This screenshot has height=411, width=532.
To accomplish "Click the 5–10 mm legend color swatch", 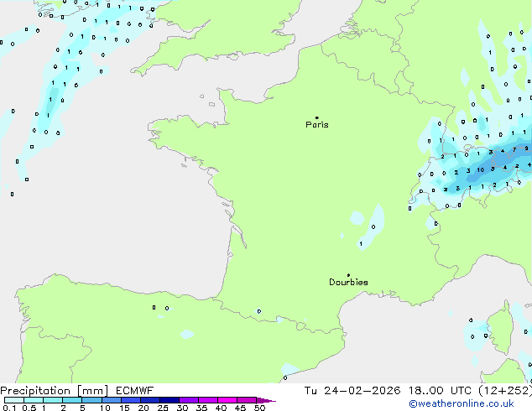I will [x=91, y=400].
